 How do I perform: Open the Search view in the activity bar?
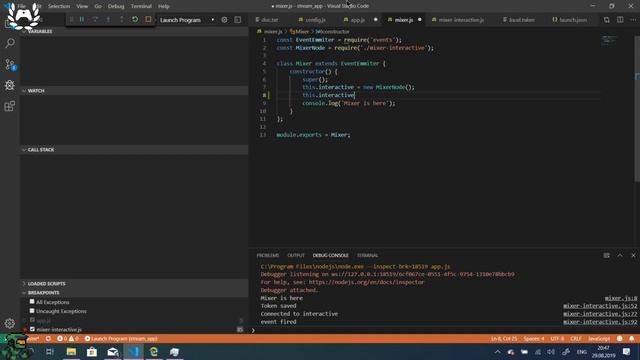click(x=10, y=43)
